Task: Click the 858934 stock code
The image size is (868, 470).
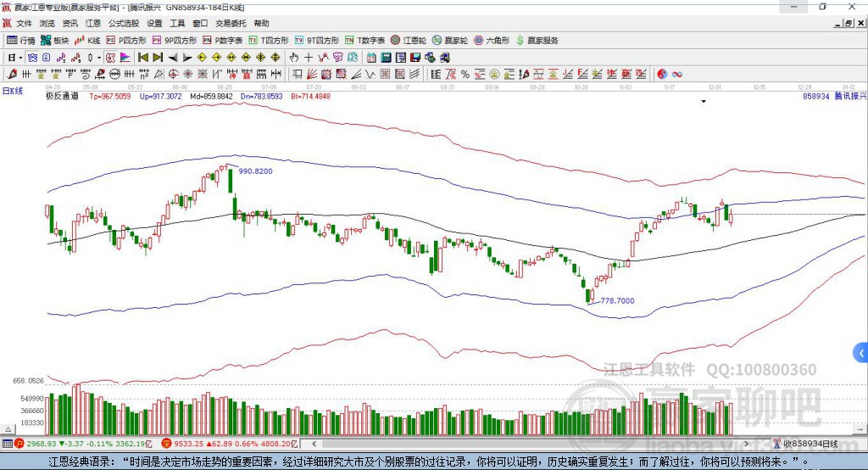Action: [816, 96]
